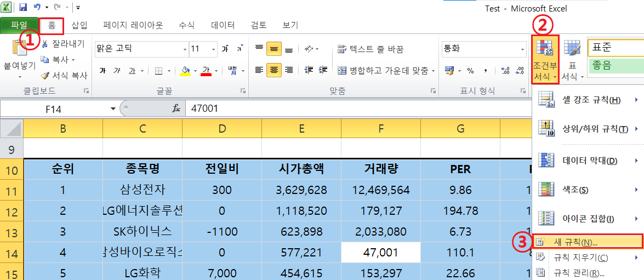Choose 새 규칙 menu item
This screenshot has width=644, height=280.
point(588,242)
